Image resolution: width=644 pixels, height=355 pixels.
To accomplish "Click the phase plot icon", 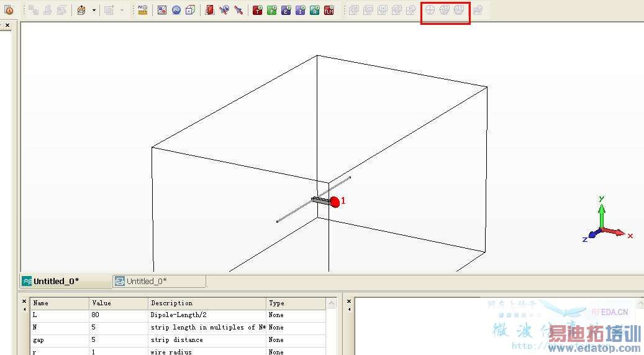I will coord(410,10).
